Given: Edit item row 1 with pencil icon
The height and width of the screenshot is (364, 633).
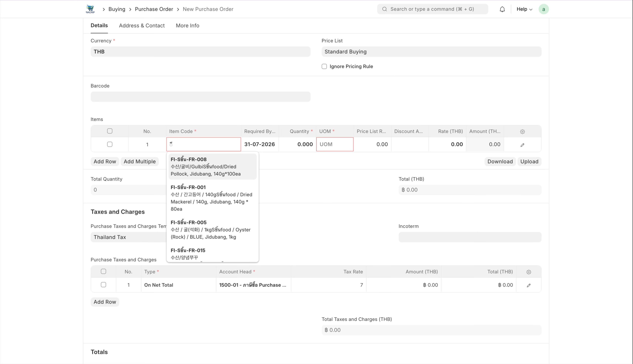Looking at the screenshot, I should point(523,145).
